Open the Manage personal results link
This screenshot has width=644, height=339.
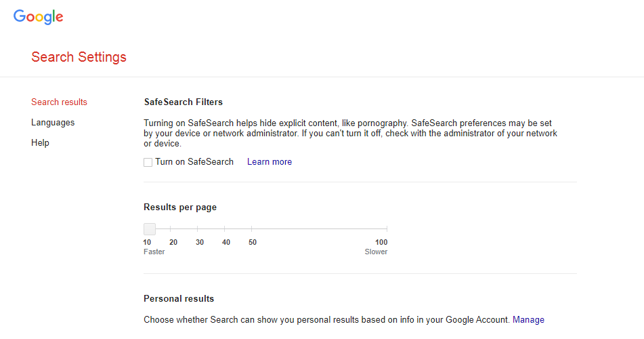pos(528,320)
